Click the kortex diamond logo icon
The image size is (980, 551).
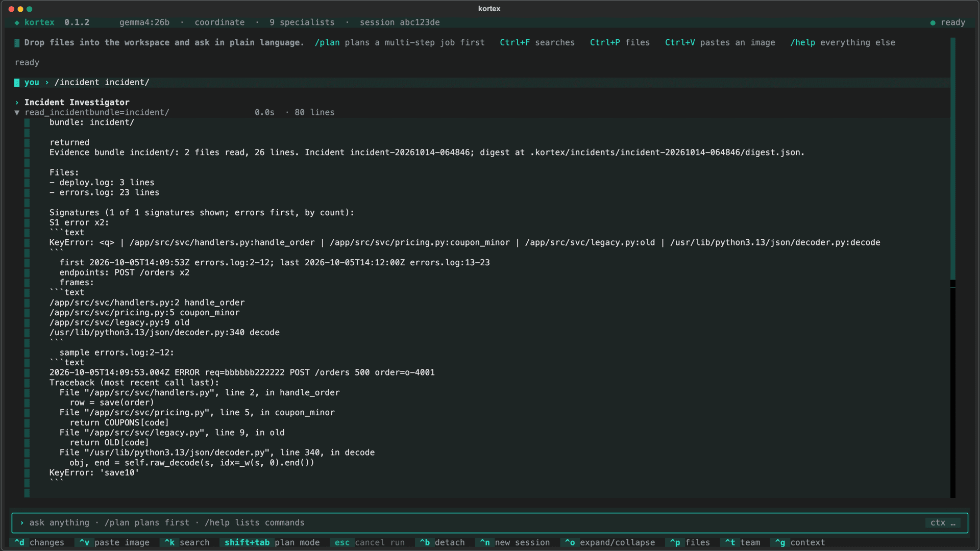pos(17,22)
